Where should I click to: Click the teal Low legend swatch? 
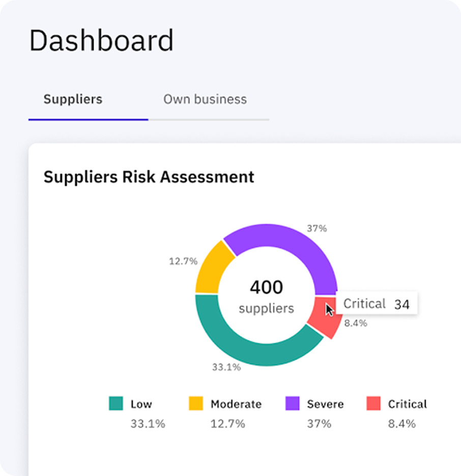point(116,404)
